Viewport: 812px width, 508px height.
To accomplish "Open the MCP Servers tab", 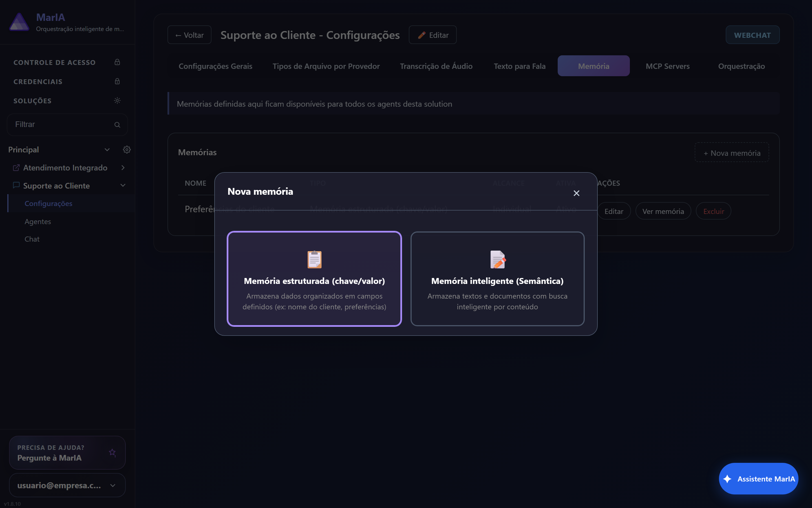I will [x=668, y=66].
